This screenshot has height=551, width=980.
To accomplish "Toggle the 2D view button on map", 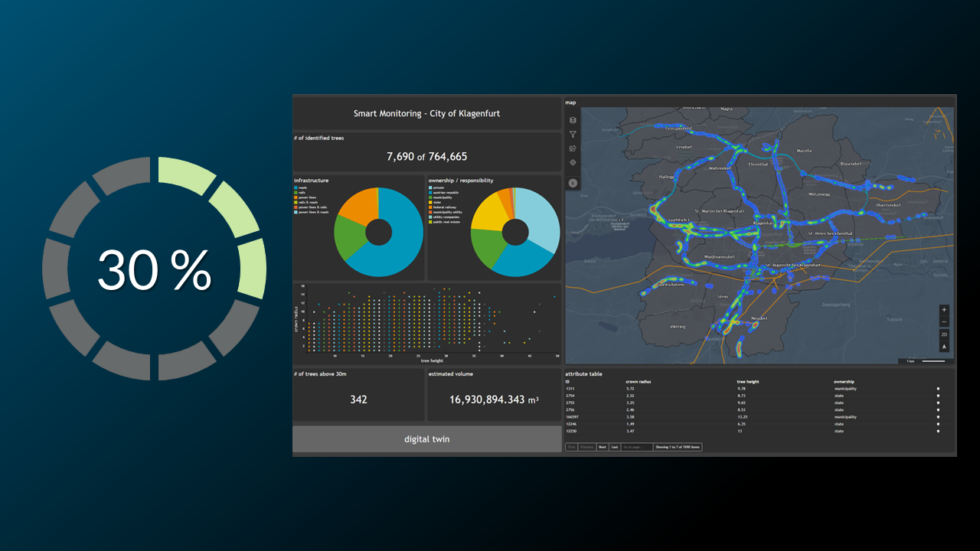I will click(x=944, y=334).
